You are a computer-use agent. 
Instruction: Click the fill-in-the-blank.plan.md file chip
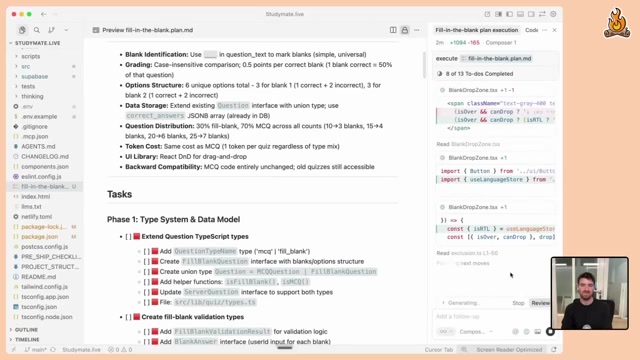[x=496, y=58]
